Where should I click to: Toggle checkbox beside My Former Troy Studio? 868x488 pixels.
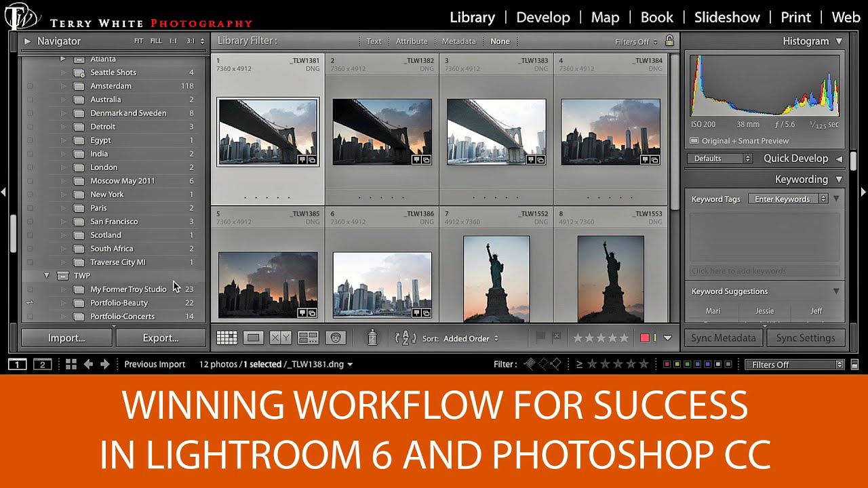[30, 289]
